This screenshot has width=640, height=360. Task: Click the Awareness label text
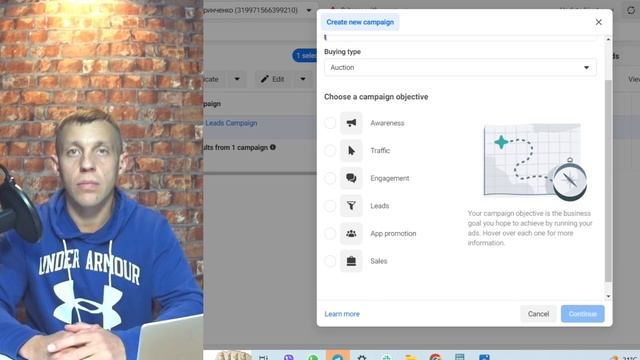click(x=387, y=123)
